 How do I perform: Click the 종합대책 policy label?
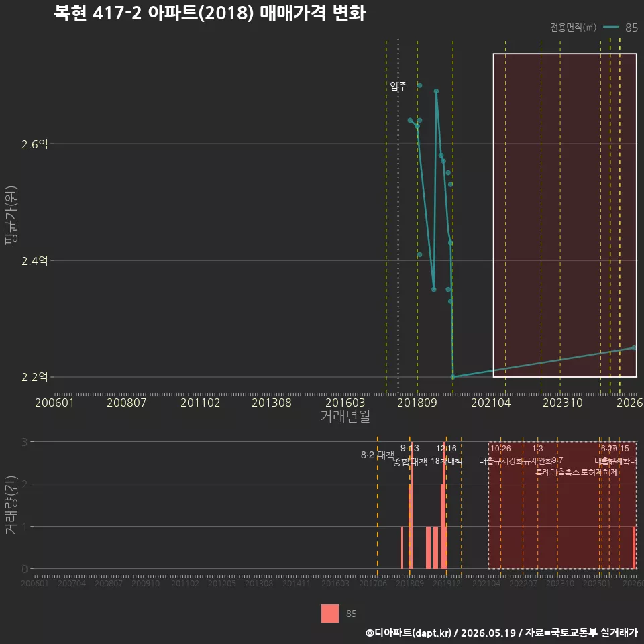click(x=410, y=462)
